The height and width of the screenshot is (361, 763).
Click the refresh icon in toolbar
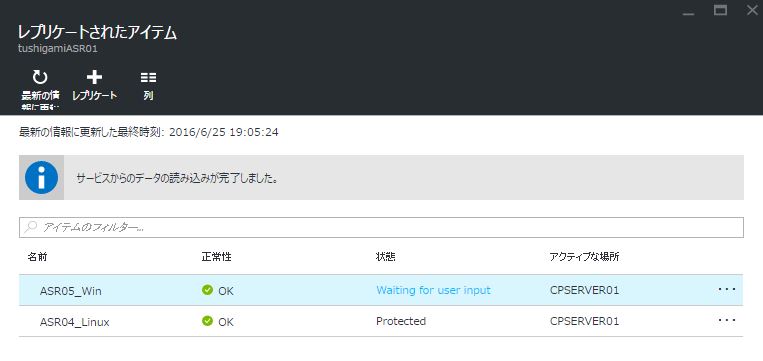click(40, 77)
